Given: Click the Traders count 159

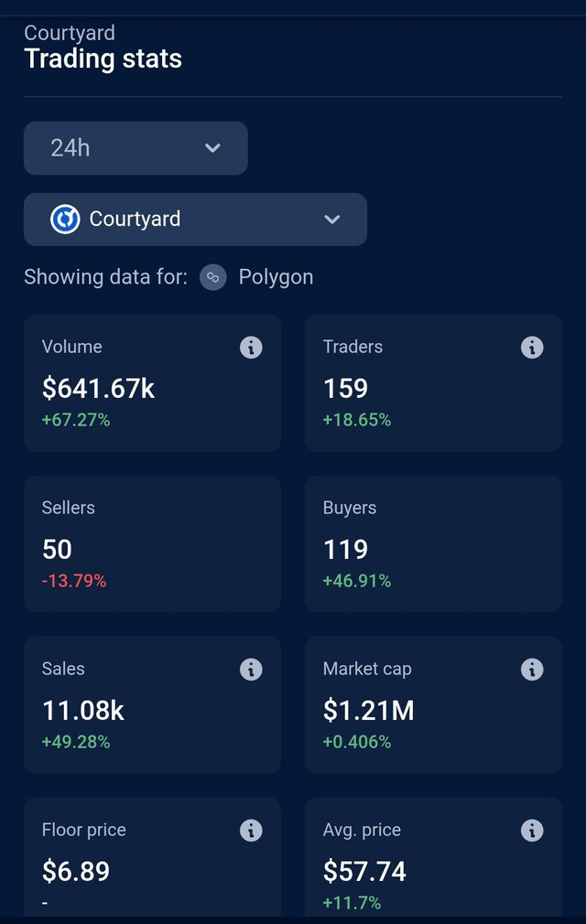Looking at the screenshot, I should (345, 388).
